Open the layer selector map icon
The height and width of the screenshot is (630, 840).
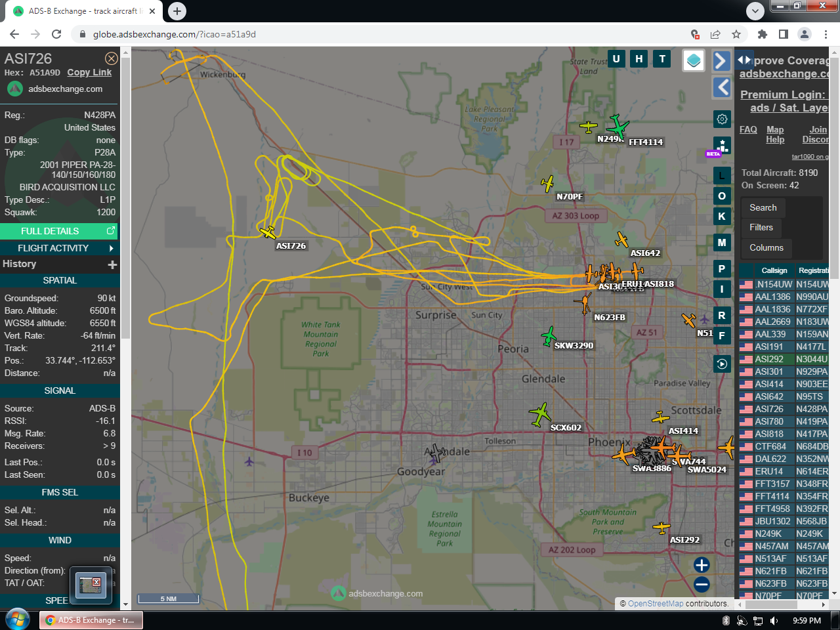(694, 60)
